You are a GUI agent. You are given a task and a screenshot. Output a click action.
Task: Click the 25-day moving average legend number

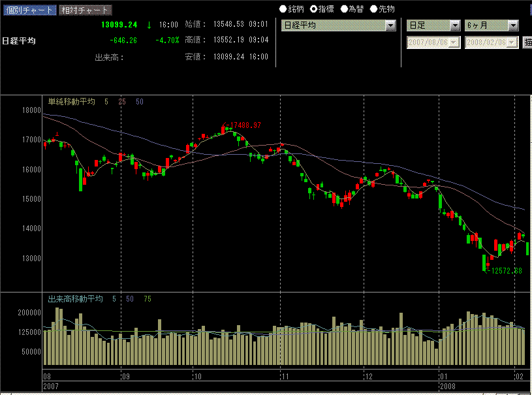pos(122,102)
